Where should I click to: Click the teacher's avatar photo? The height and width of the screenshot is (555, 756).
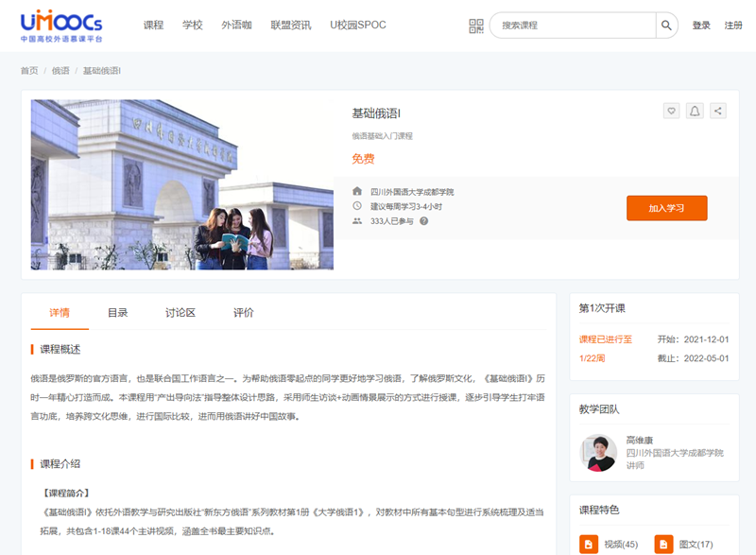[x=598, y=453]
